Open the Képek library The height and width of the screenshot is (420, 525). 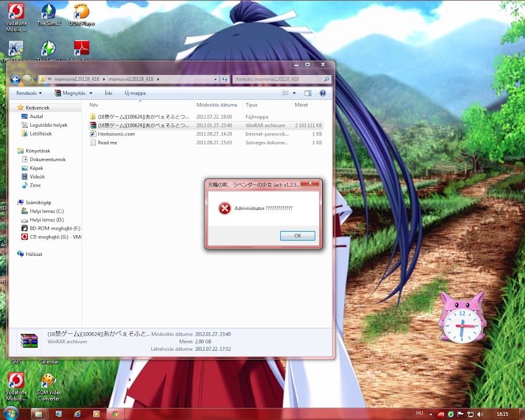(x=36, y=168)
